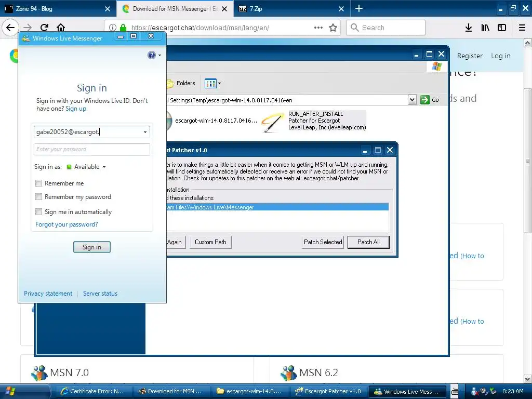The image size is (532, 399).
Task: Open Certificate Error taskbar item
Action: tap(92, 391)
